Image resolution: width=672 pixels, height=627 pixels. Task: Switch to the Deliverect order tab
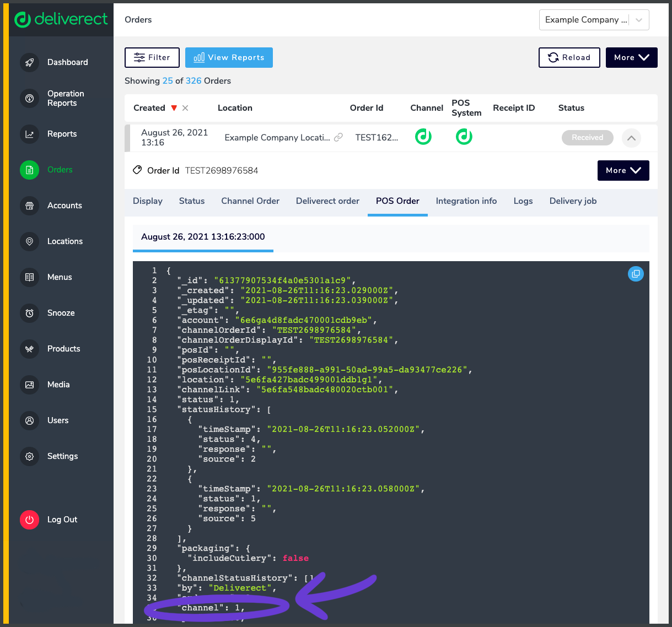point(327,201)
